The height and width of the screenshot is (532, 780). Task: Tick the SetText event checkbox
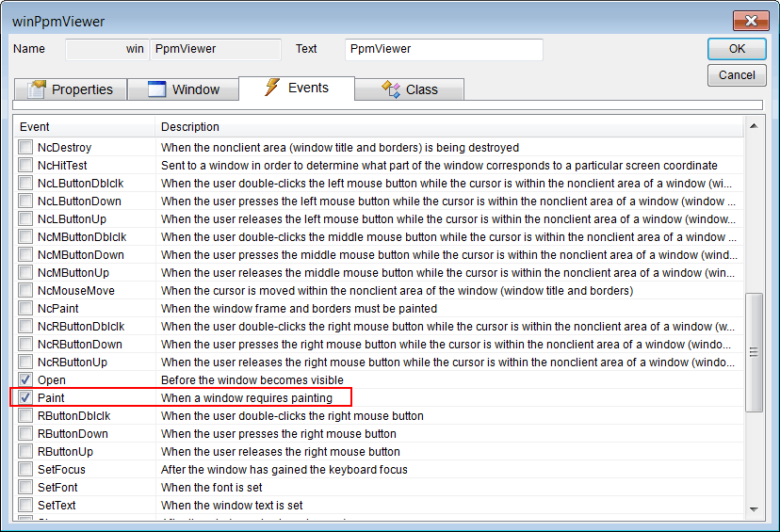point(25,505)
